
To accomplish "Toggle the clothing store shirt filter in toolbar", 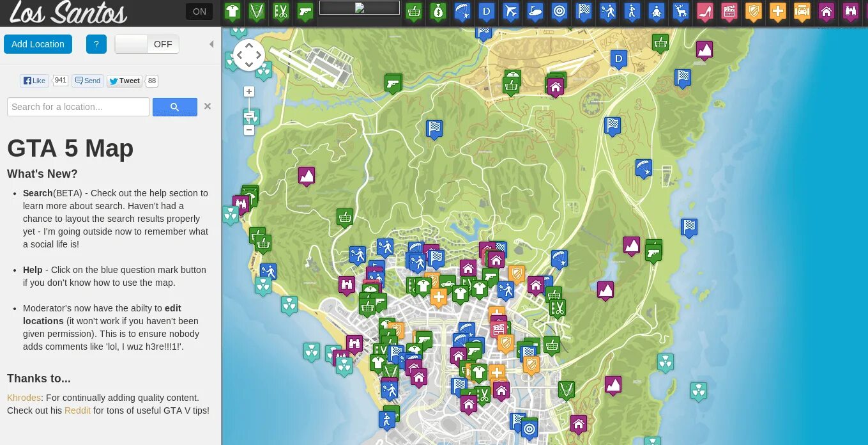I will pos(232,12).
